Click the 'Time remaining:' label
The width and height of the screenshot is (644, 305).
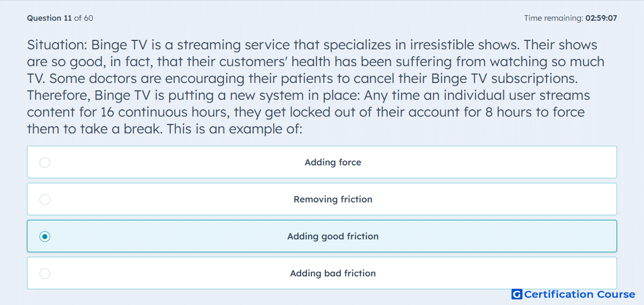[x=554, y=18]
